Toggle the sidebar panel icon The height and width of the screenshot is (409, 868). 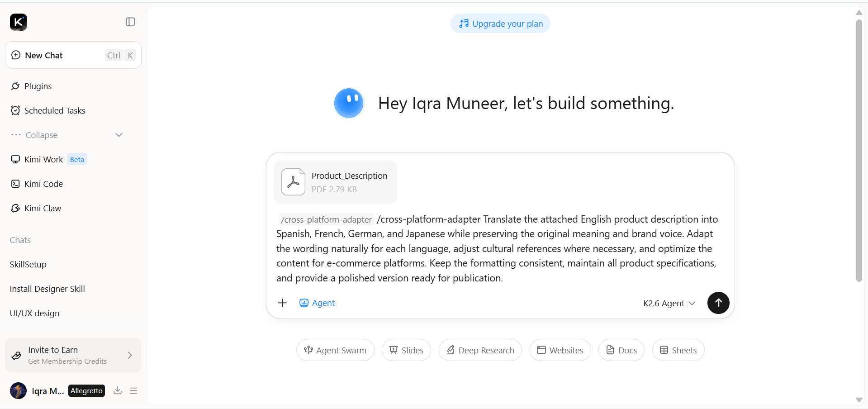coord(130,22)
